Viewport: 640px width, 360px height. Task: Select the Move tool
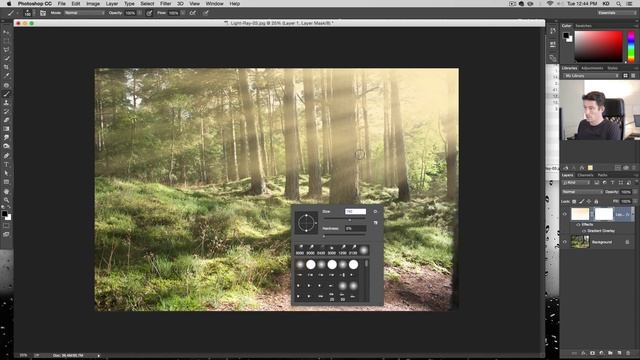[6, 32]
